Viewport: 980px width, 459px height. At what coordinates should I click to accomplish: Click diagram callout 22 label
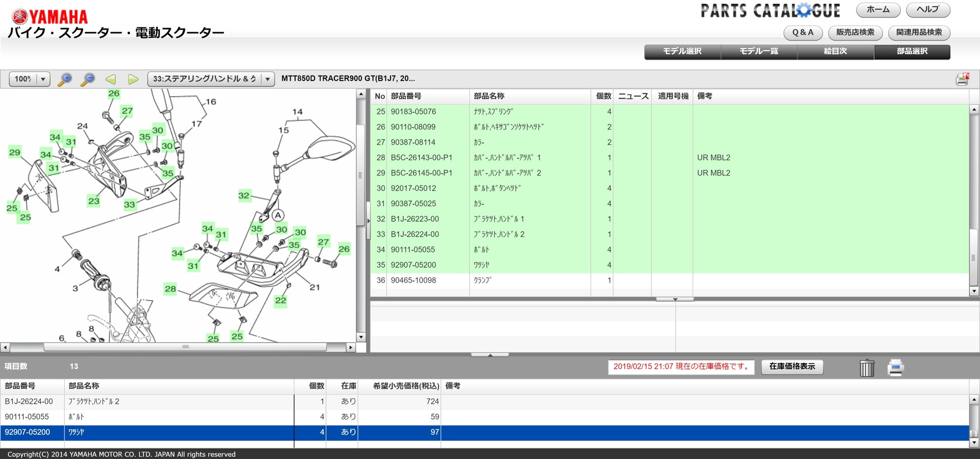tap(281, 301)
